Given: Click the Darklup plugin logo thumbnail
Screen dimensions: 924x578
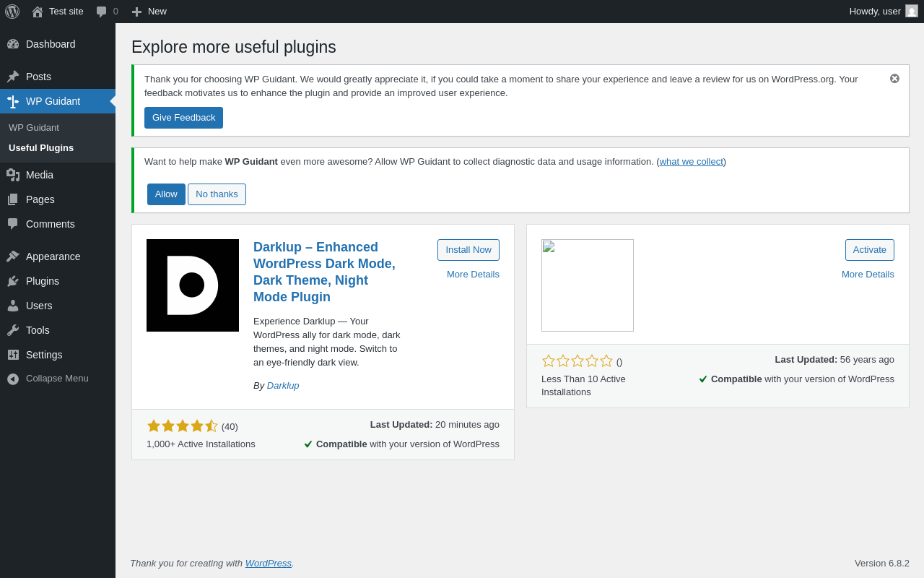Looking at the screenshot, I should 193,285.
